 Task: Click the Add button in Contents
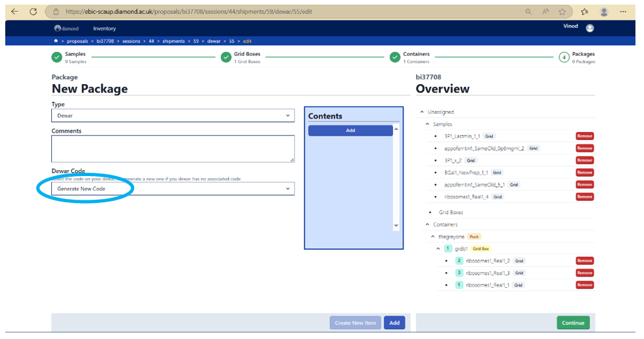point(350,131)
